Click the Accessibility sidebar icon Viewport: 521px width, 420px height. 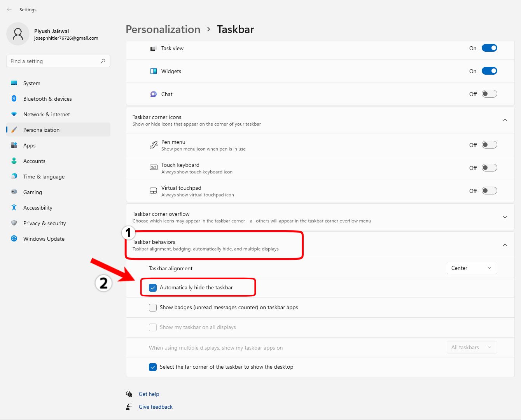coord(14,207)
